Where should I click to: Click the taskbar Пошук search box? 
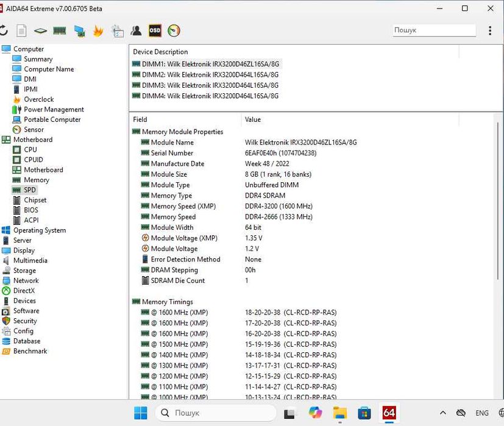(215, 413)
